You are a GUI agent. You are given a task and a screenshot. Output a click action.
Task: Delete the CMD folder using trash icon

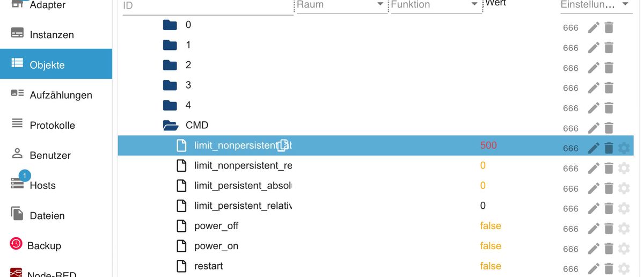pyautogui.click(x=609, y=128)
